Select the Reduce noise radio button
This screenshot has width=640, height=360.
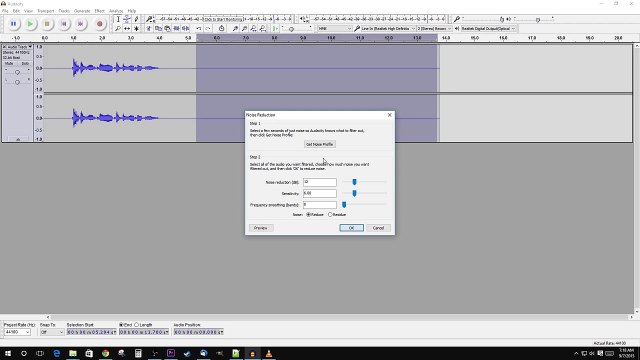click(x=309, y=215)
